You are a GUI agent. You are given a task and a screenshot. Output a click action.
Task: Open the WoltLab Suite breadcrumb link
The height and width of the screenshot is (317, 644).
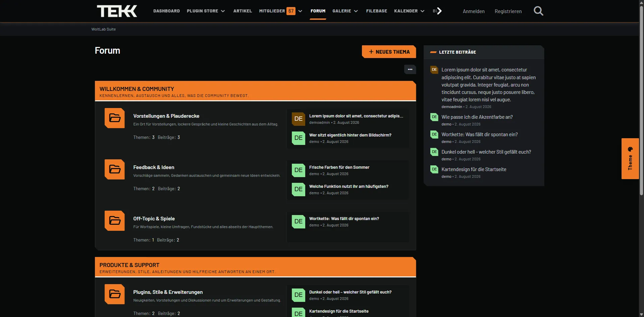pos(104,29)
